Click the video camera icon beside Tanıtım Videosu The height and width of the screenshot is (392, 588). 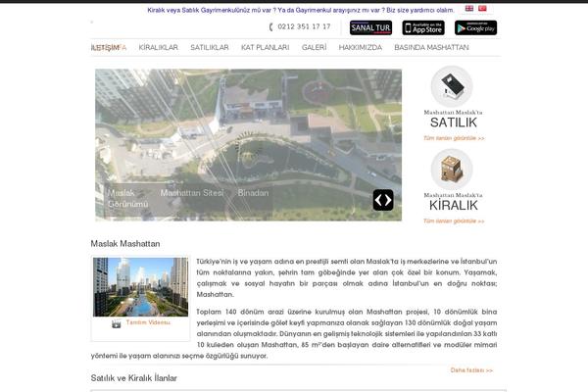click(x=117, y=323)
